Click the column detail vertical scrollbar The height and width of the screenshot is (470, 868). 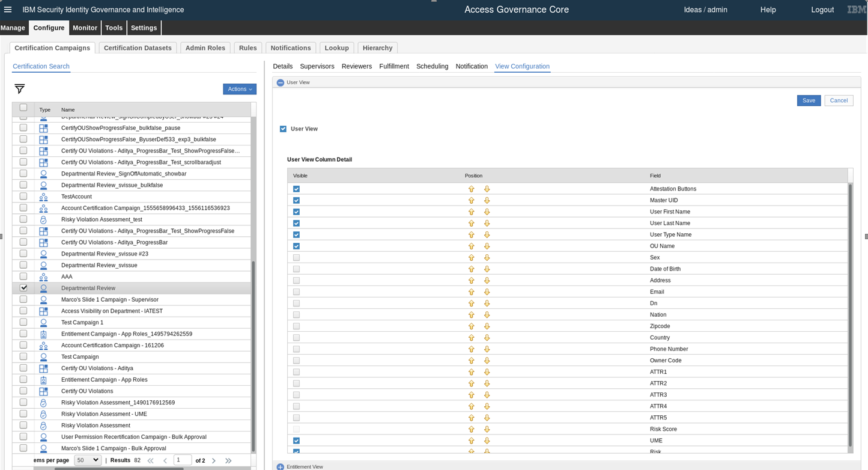click(850, 315)
